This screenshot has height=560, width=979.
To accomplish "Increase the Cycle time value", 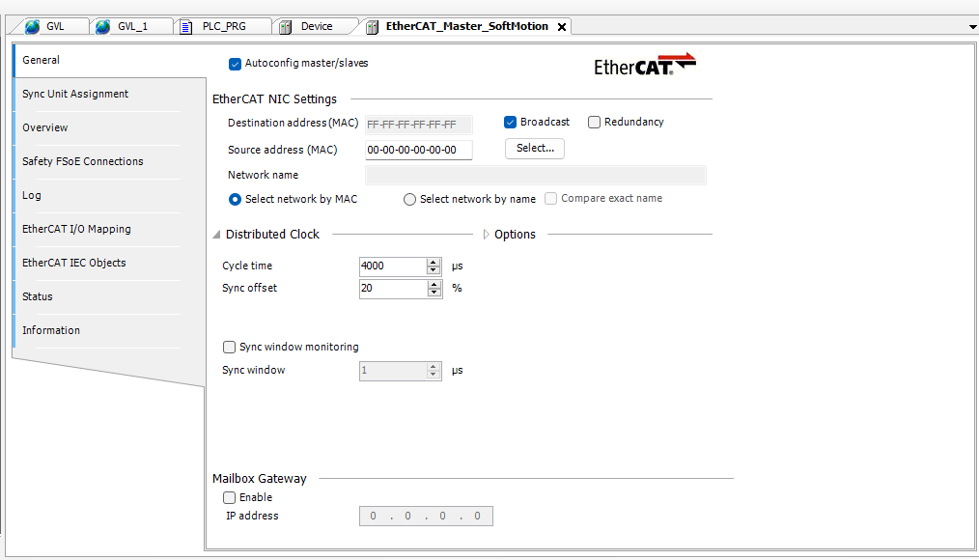I will (x=434, y=263).
